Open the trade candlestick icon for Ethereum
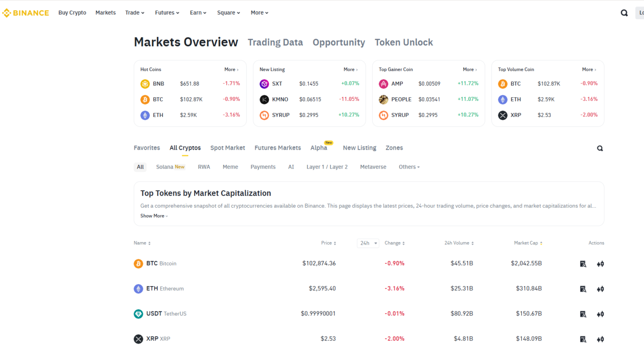The image size is (644, 345). (x=600, y=289)
